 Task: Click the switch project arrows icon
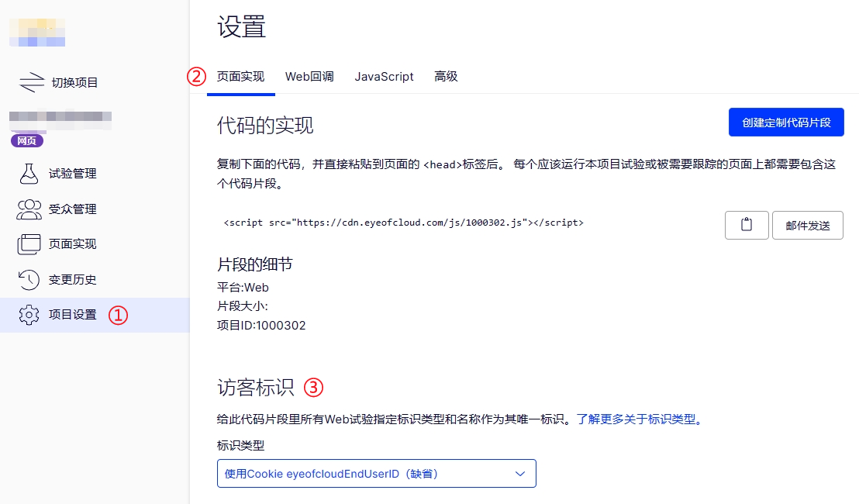pos(32,82)
